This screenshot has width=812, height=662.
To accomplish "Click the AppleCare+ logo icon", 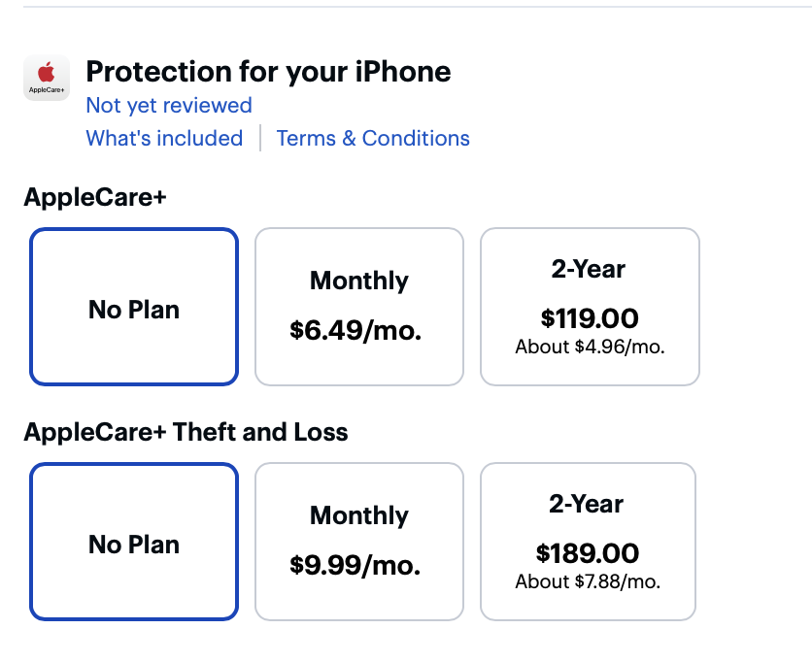I will [x=46, y=78].
